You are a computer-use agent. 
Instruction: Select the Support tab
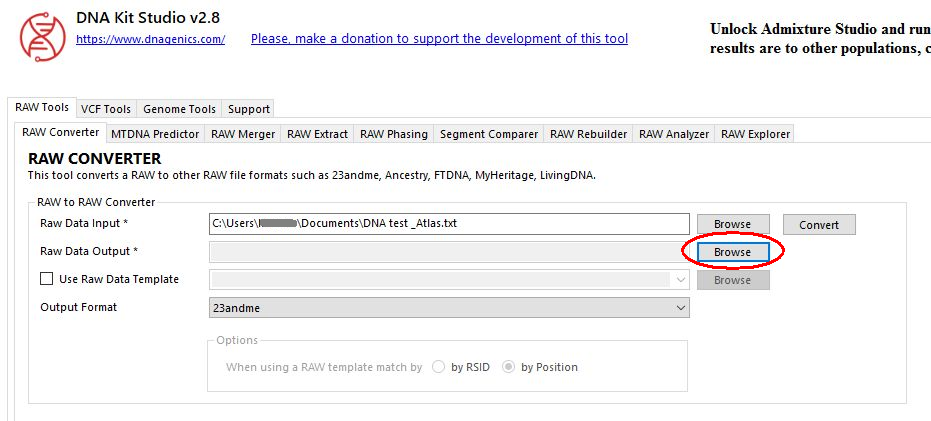click(x=248, y=109)
